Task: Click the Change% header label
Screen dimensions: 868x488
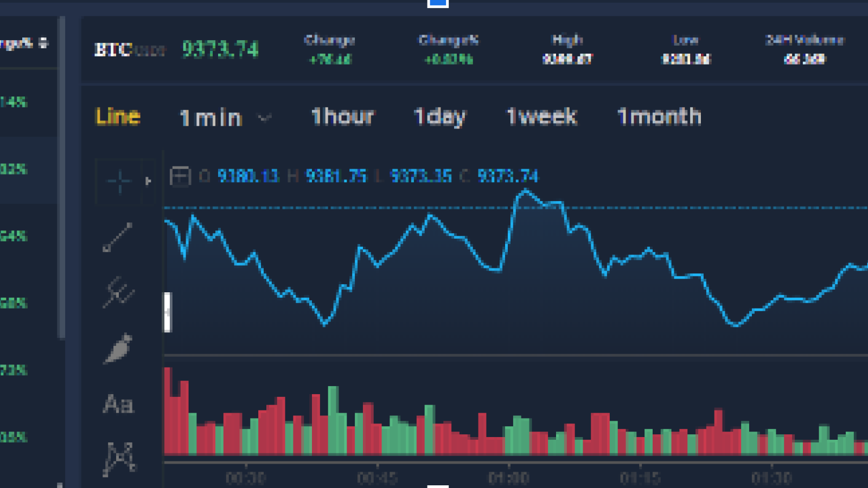Action: coord(449,40)
